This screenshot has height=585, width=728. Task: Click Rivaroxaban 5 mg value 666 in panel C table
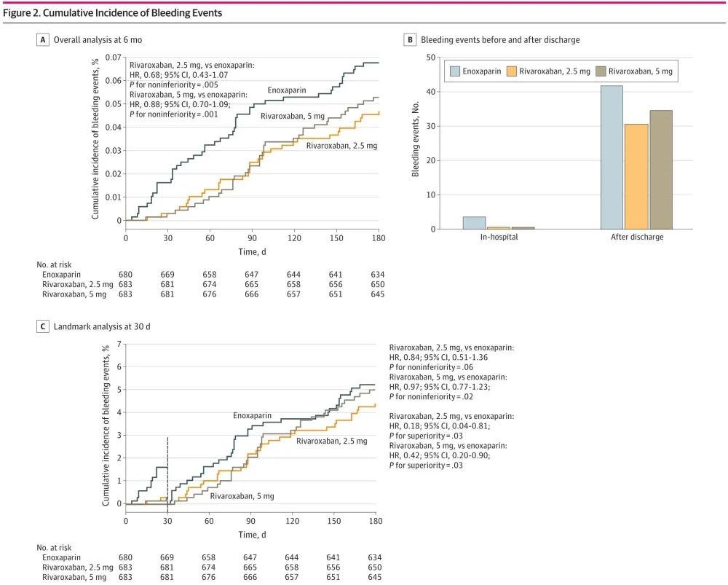click(x=250, y=577)
